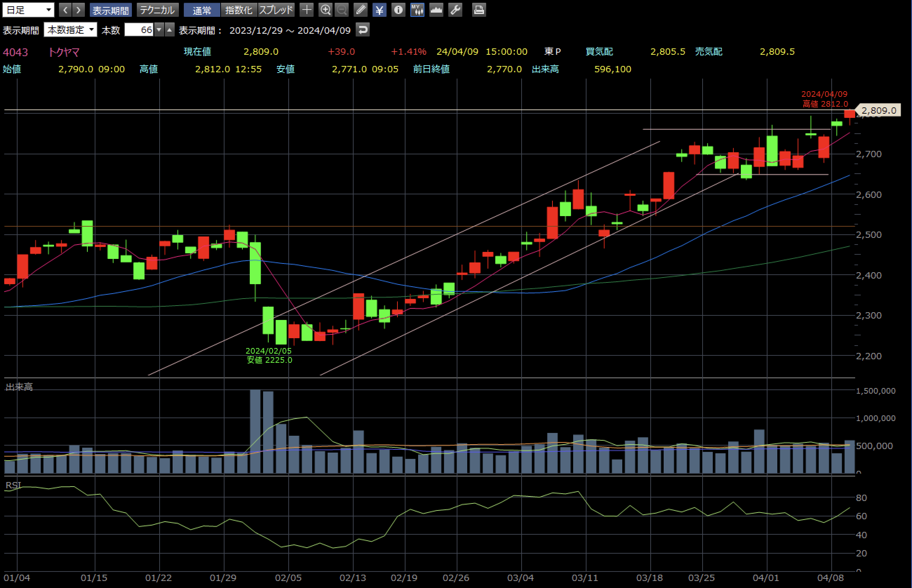912x588 pixels.
Task: Switch to 指数化 chart mode
Action: (x=239, y=10)
